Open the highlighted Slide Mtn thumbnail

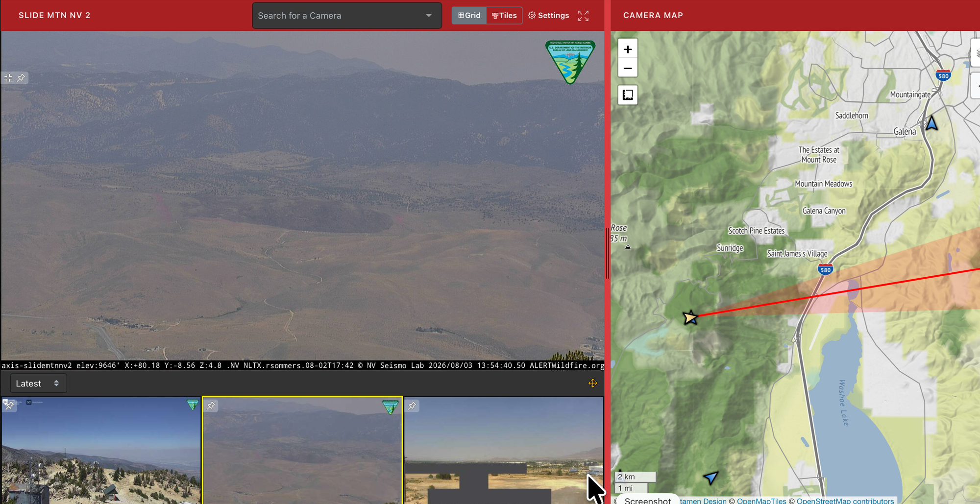302,451
